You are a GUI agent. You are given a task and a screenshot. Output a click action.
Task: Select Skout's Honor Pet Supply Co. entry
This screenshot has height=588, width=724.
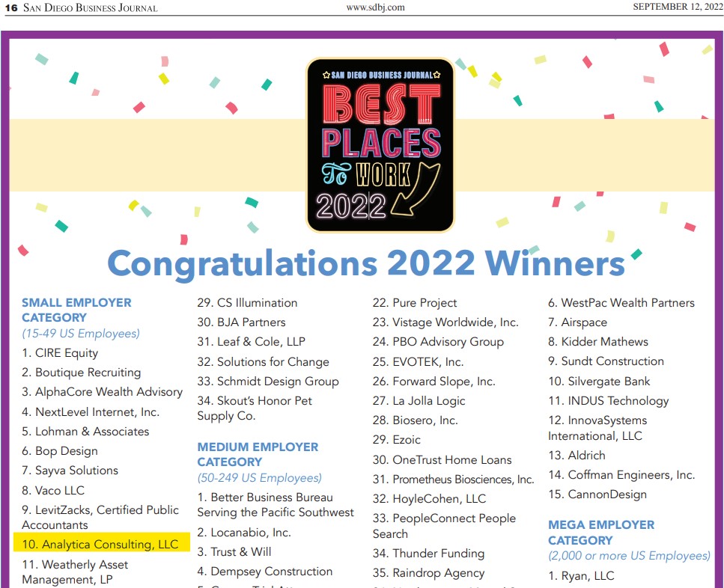pyautogui.click(x=255, y=408)
